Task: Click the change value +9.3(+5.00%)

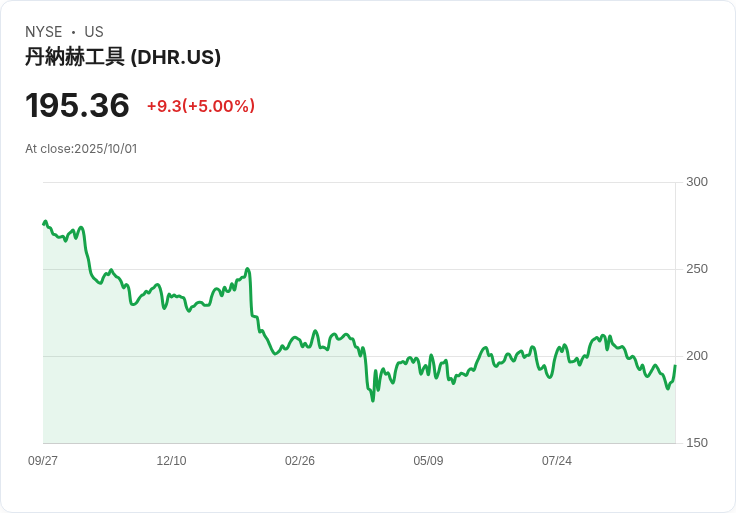Action: point(201,106)
